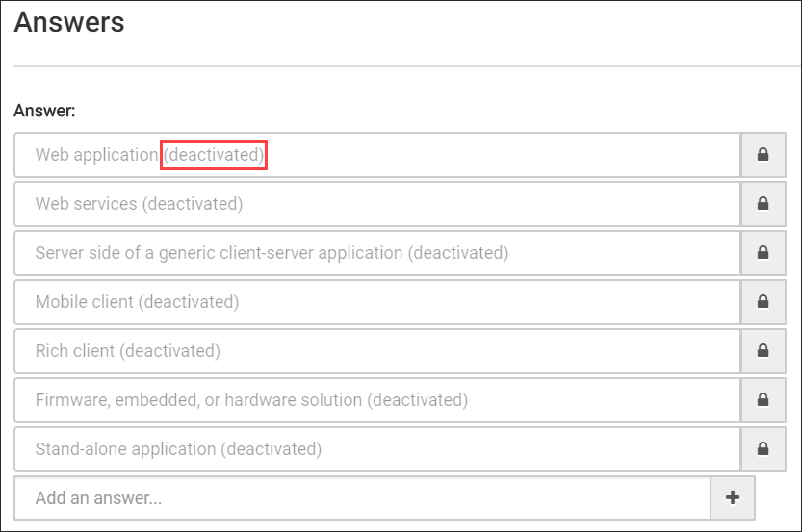This screenshot has height=532, width=802.
Task: Unlock the Server side client-server answer
Action: point(763,253)
